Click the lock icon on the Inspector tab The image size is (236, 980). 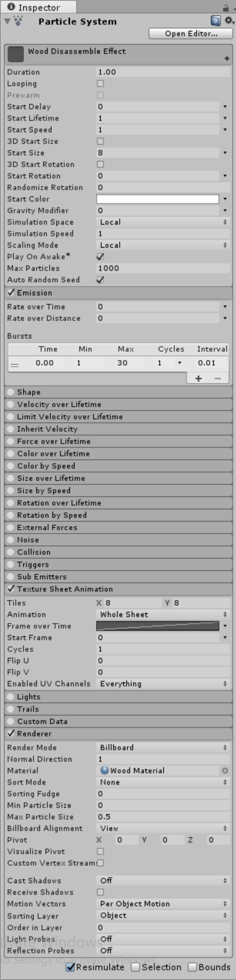[226, 8]
